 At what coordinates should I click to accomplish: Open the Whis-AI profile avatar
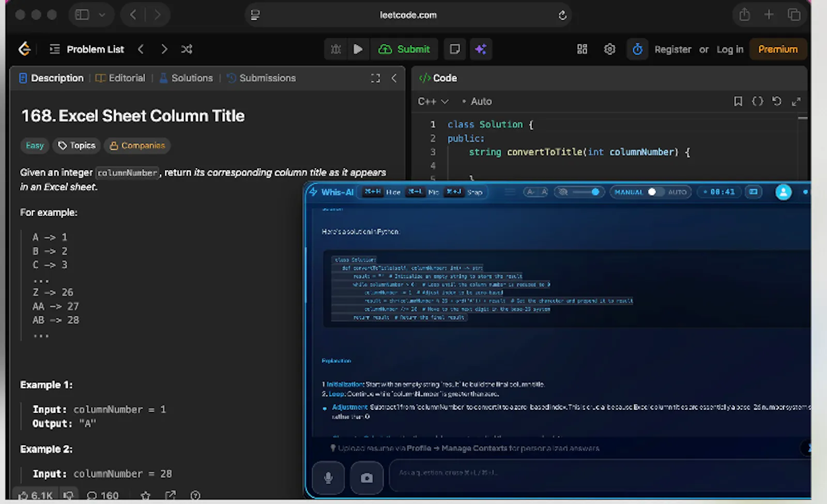click(x=784, y=192)
